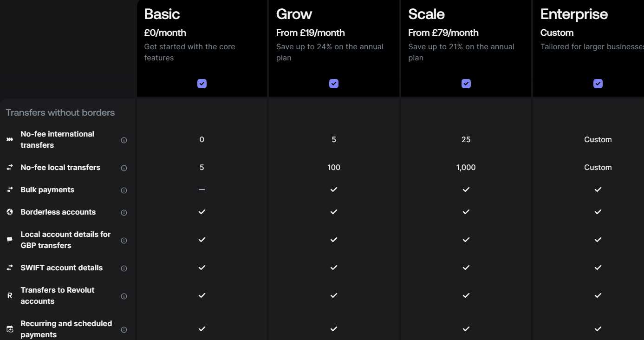The image size is (644, 340).
Task: Click info icon for No-fee international transfers
Action: [x=124, y=140]
